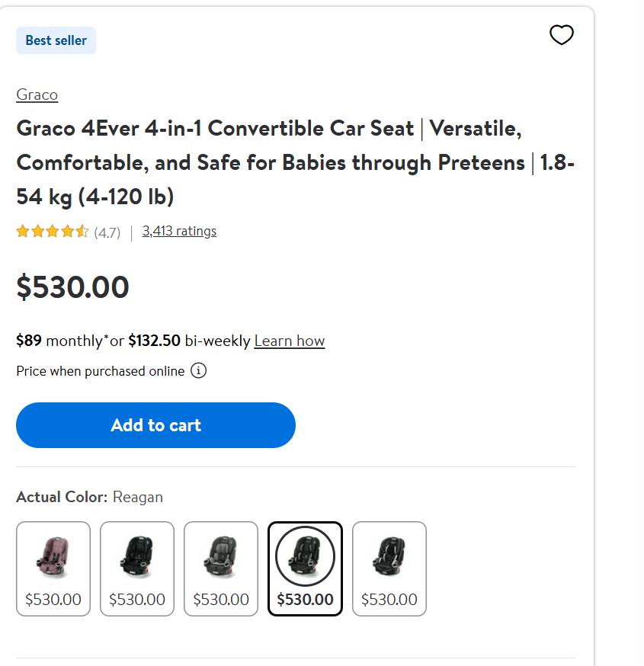Select the rightmost car seat color option
Screen dimensions: 644x666
tap(389, 568)
